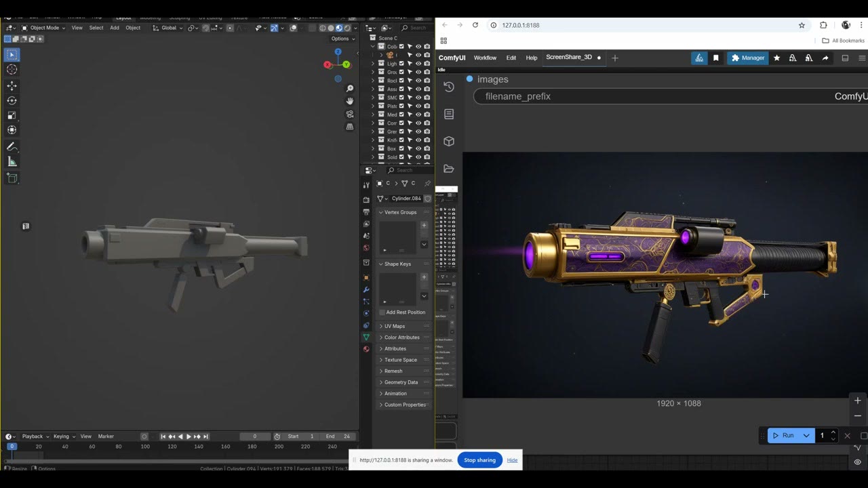Toggle visibility eye for Pistol collection
Viewport: 868px width, 488px height.
tap(418, 106)
